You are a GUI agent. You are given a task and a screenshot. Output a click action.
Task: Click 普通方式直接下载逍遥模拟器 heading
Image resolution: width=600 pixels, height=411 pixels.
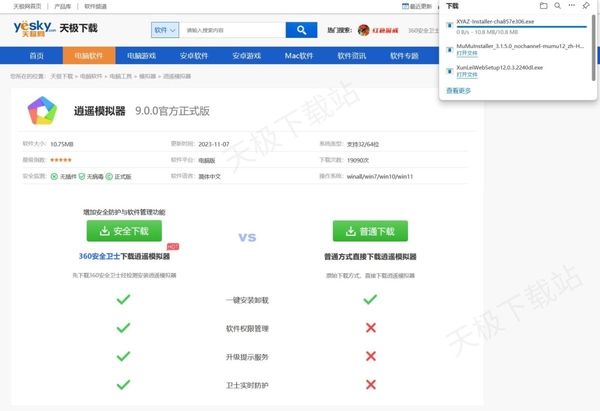370,256
